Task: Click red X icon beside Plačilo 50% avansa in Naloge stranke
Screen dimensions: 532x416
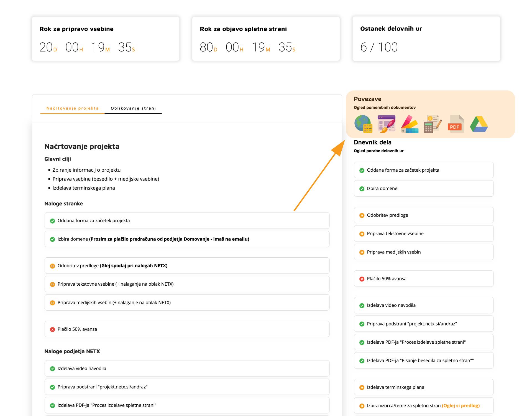Action: pos(52,329)
